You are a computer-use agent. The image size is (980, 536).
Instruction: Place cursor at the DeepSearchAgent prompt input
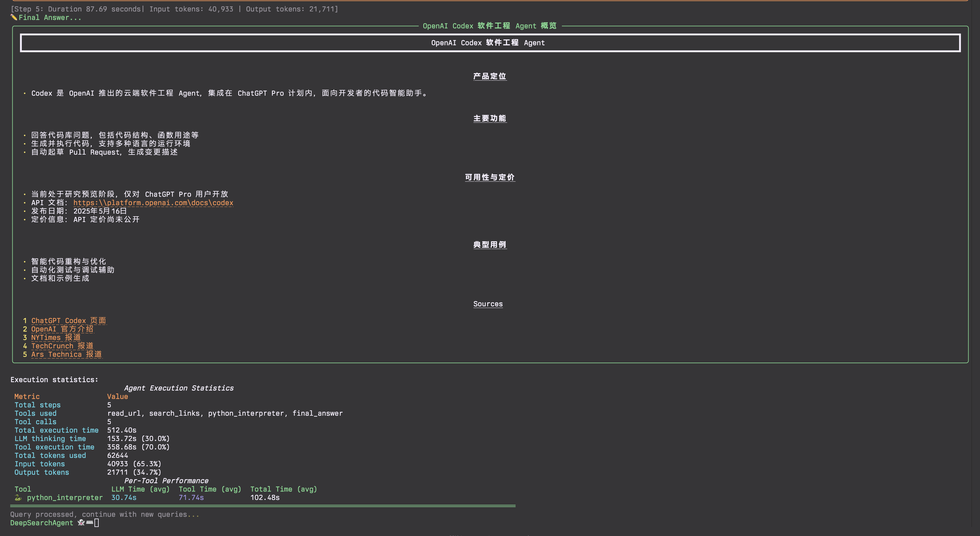coord(97,523)
